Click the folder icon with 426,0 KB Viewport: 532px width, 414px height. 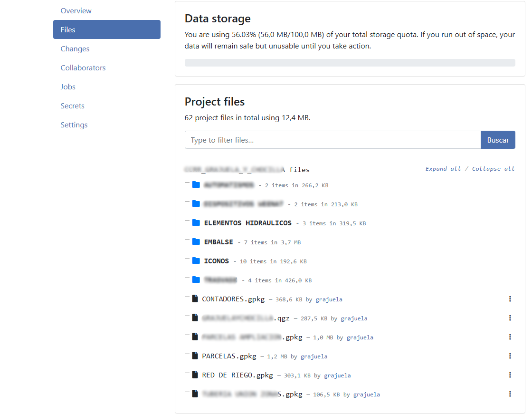(196, 280)
